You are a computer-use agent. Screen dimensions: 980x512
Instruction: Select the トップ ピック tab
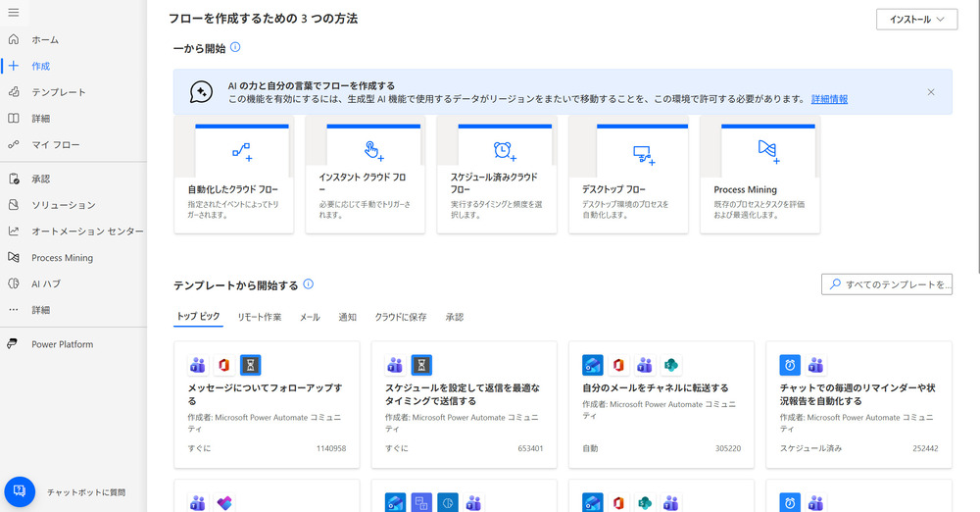pyautogui.click(x=198, y=317)
